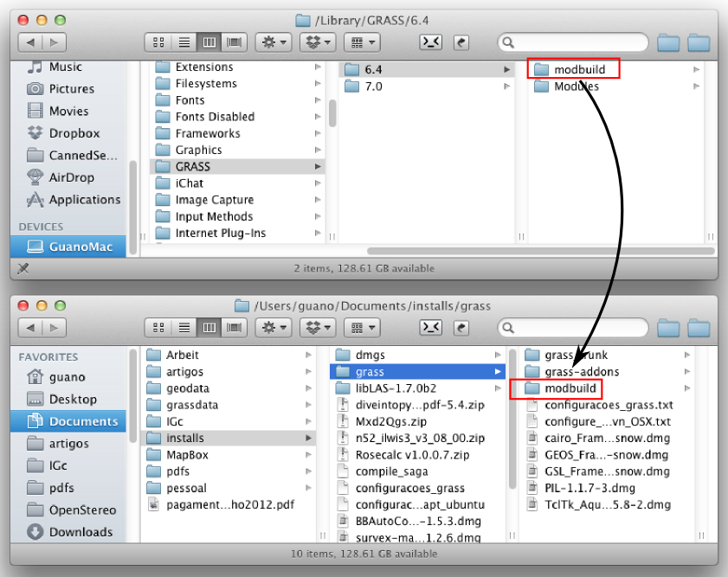Viewport: 728px width, 577px height.
Task: Switch bottom window to list view
Action: pyautogui.click(x=184, y=328)
